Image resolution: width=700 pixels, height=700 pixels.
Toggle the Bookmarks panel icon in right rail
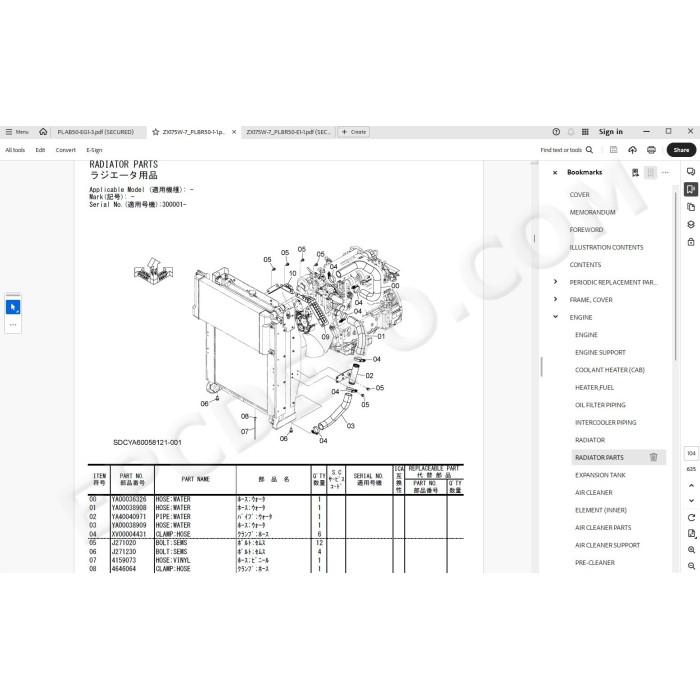tap(691, 189)
